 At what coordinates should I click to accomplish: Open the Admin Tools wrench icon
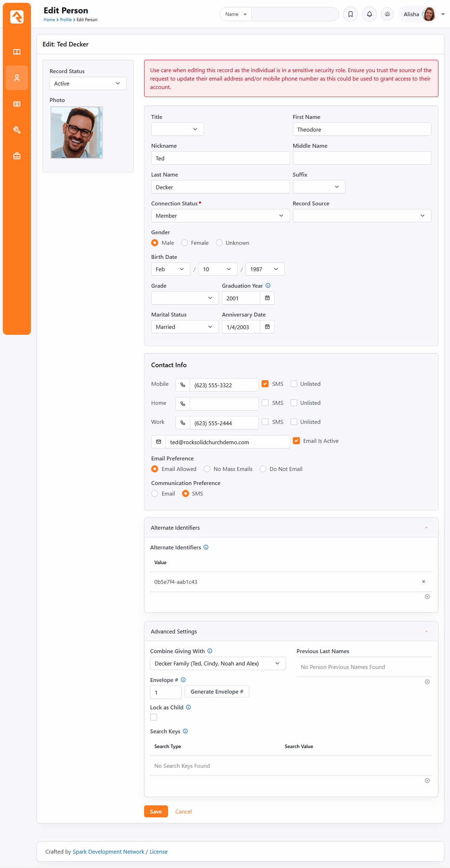click(17, 130)
